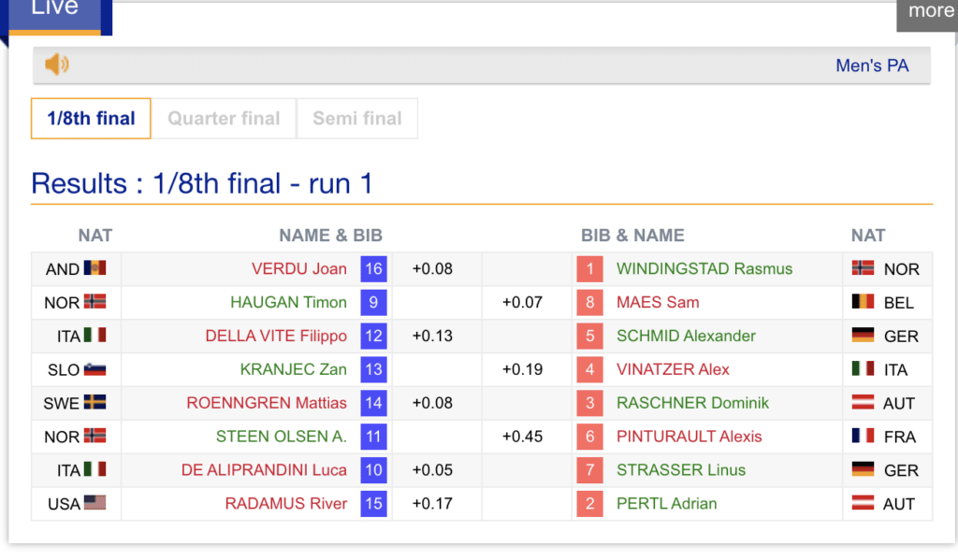The height and width of the screenshot is (560, 958).
Task: Click red bib number 1 badge
Action: (589, 269)
